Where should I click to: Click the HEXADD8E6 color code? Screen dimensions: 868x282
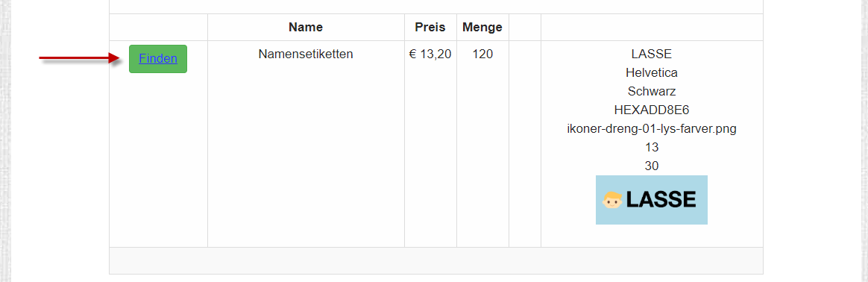(652, 110)
